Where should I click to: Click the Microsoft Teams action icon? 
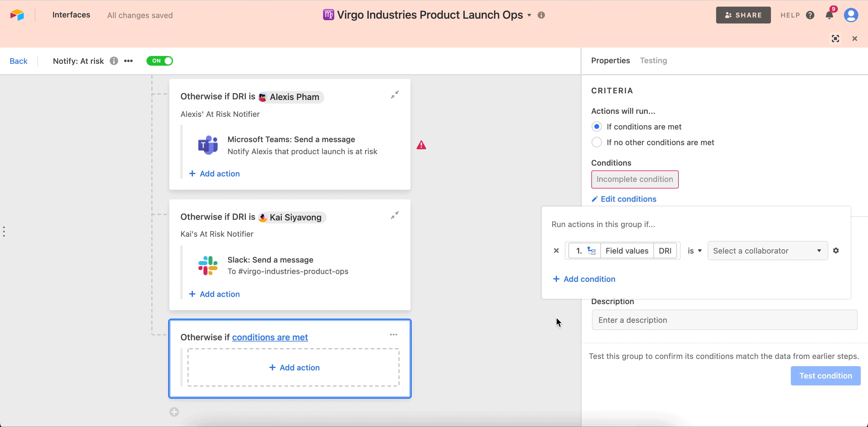[x=208, y=145]
